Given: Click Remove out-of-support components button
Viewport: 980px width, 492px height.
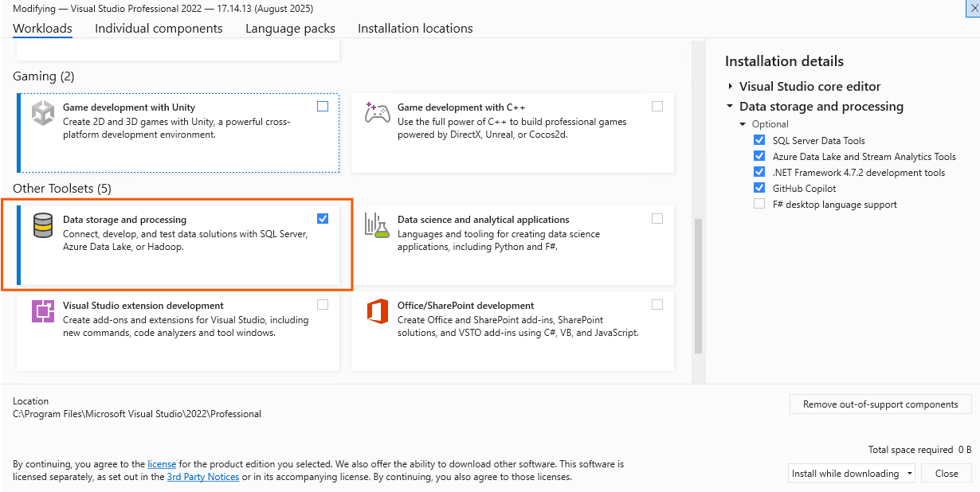Looking at the screenshot, I should (880, 404).
